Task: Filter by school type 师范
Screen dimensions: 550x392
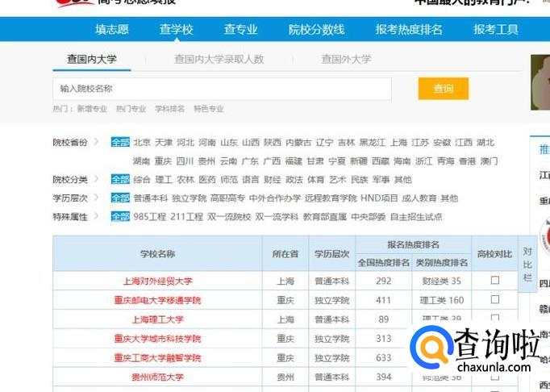Action: tap(229, 180)
